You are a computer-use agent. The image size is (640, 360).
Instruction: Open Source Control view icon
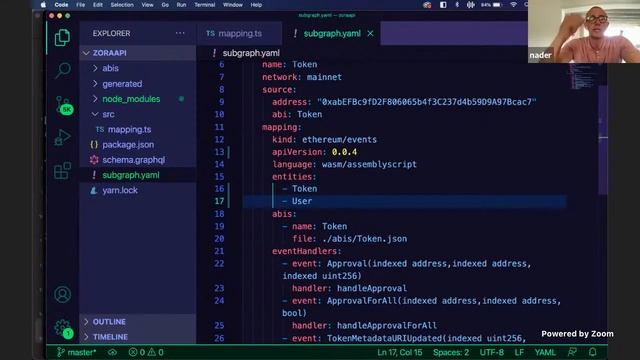[x=63, y=104]
